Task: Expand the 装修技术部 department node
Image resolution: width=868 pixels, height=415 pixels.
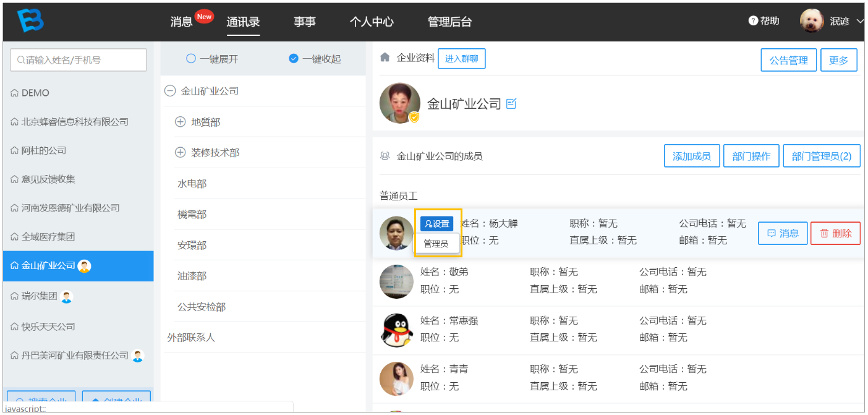Action: 181,153
